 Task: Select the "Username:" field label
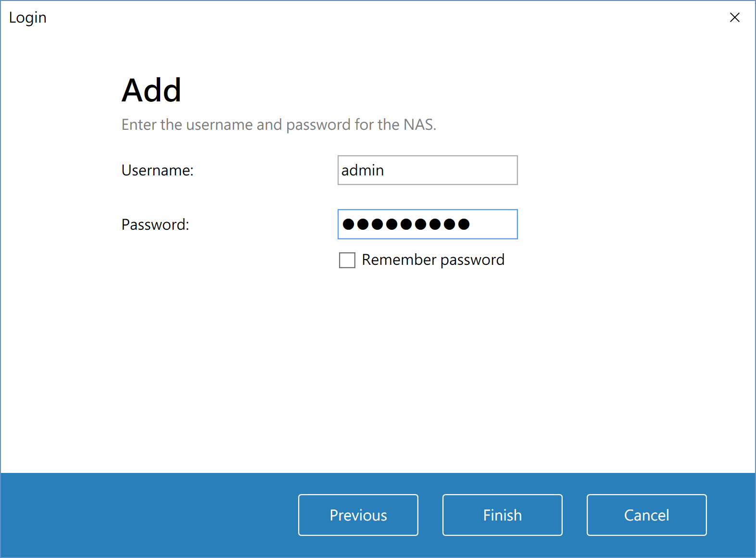(157, 170)
